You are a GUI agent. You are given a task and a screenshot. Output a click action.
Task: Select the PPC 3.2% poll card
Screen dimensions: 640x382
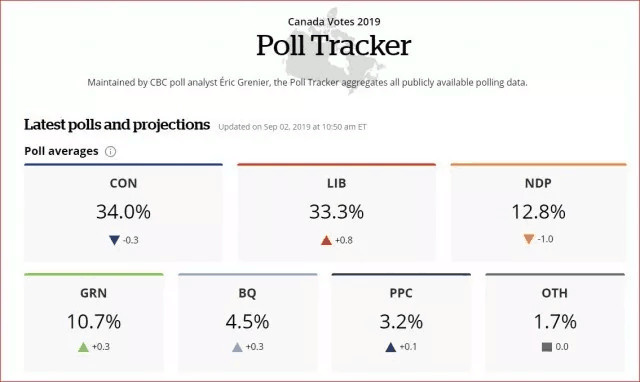(401, 322)
